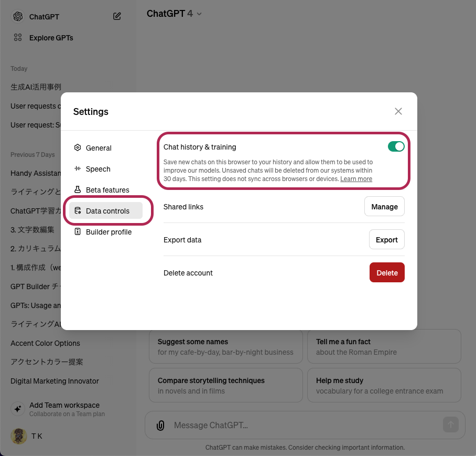Image resolution: width=476 pixels, height=456 pixels.
Task: Click the Builder profile badge icon
Action: pos(78,231)
